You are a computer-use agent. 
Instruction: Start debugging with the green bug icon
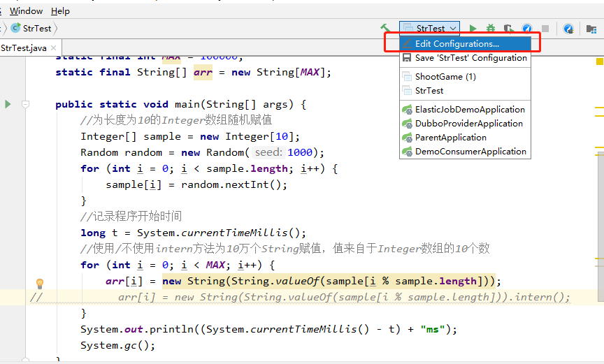point(490,29)
